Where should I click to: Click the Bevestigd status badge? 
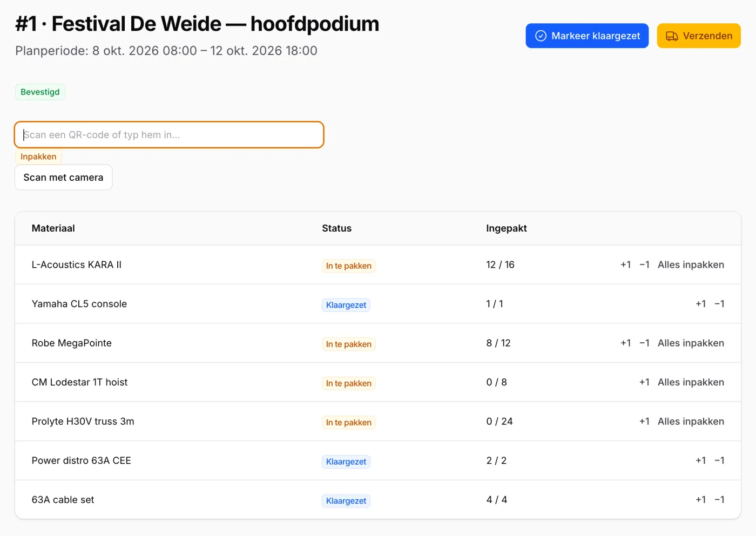click(x=40, y=92)
